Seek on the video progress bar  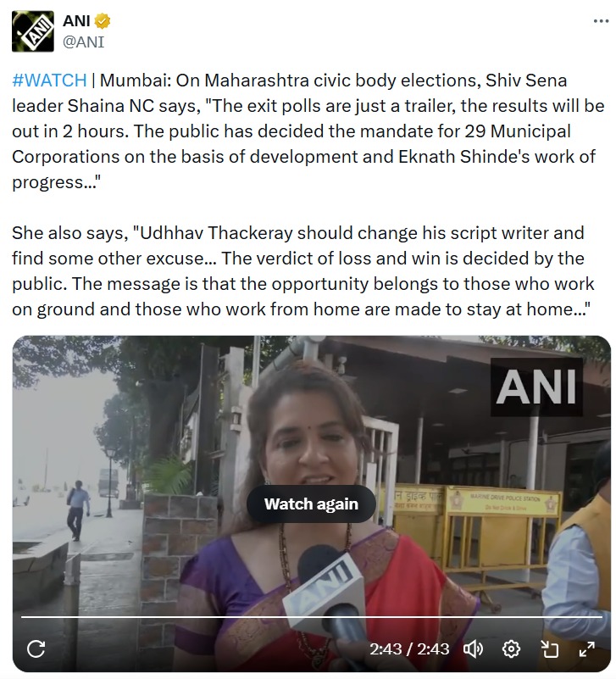pyautogui.click(x=312, y=616)
